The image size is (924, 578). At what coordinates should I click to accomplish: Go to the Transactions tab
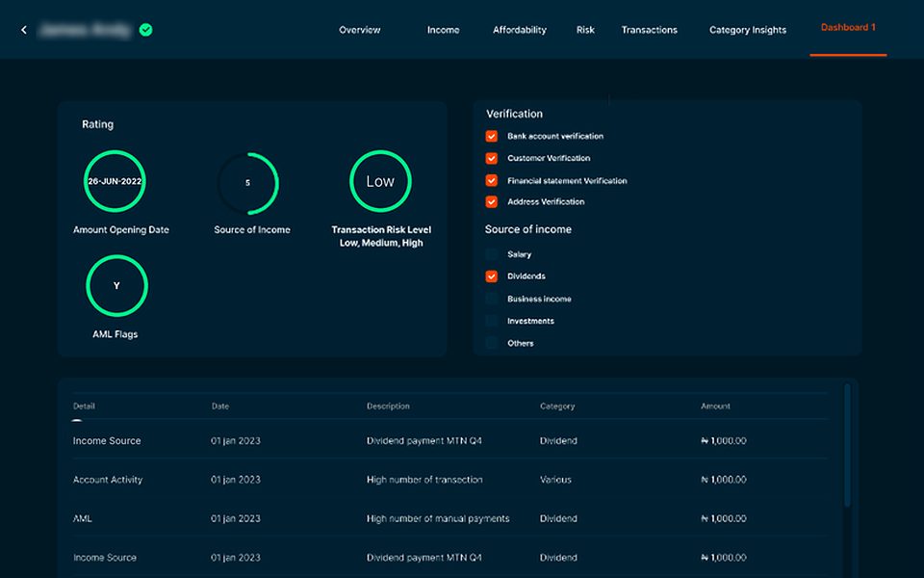[649, 30]
